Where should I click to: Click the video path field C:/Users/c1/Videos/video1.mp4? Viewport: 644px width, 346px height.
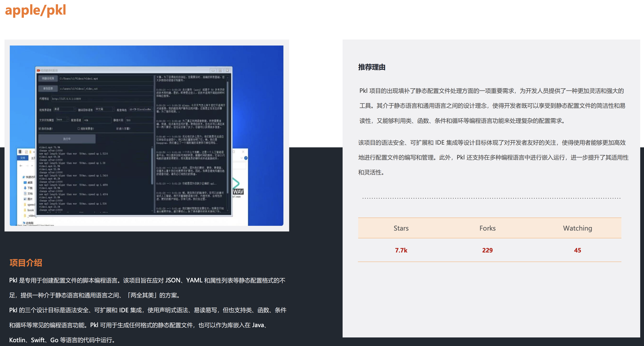coord(106,78)
